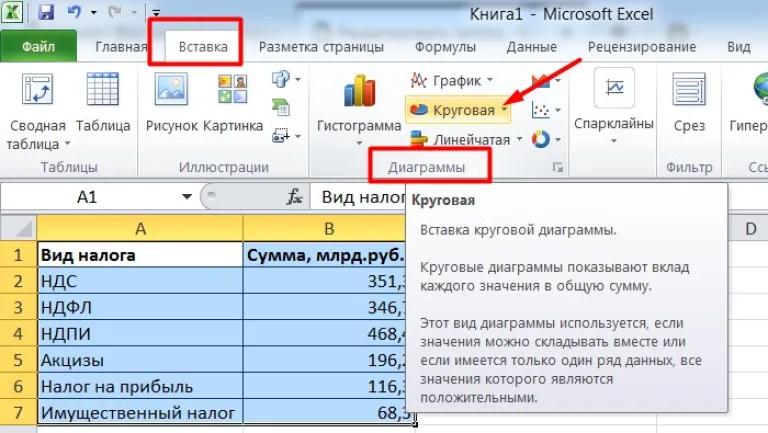Viewport: 768px width, 433px height.
Task: Select column A header
Action: [x=140, y=229]
